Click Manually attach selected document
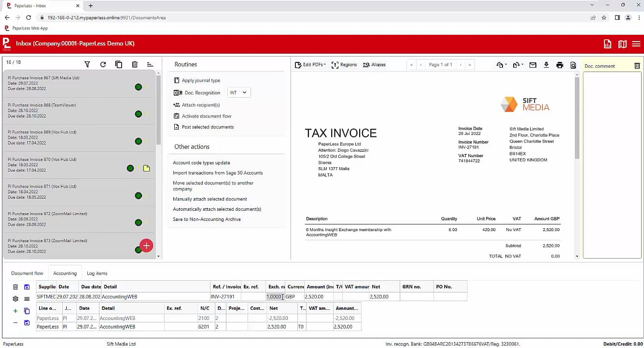This screenshot has height=348, width=644. point(210,199)
